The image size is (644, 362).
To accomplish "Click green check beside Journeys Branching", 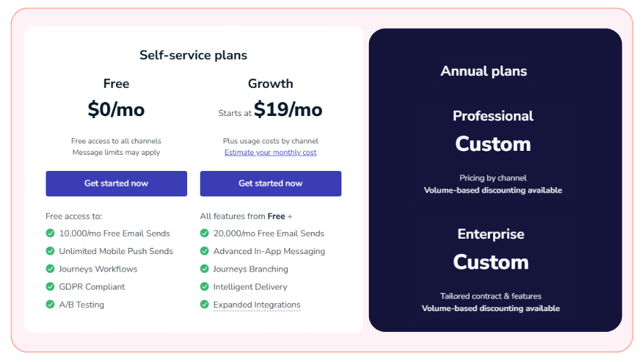I will pos(205,269).
